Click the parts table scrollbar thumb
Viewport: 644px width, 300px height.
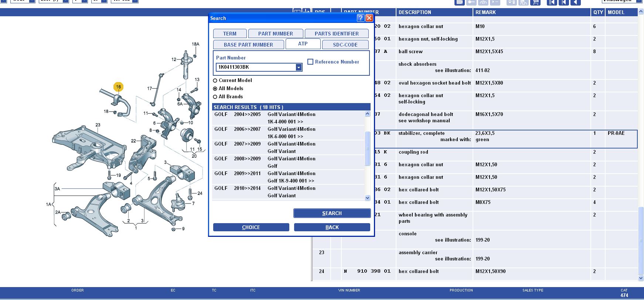641,241
